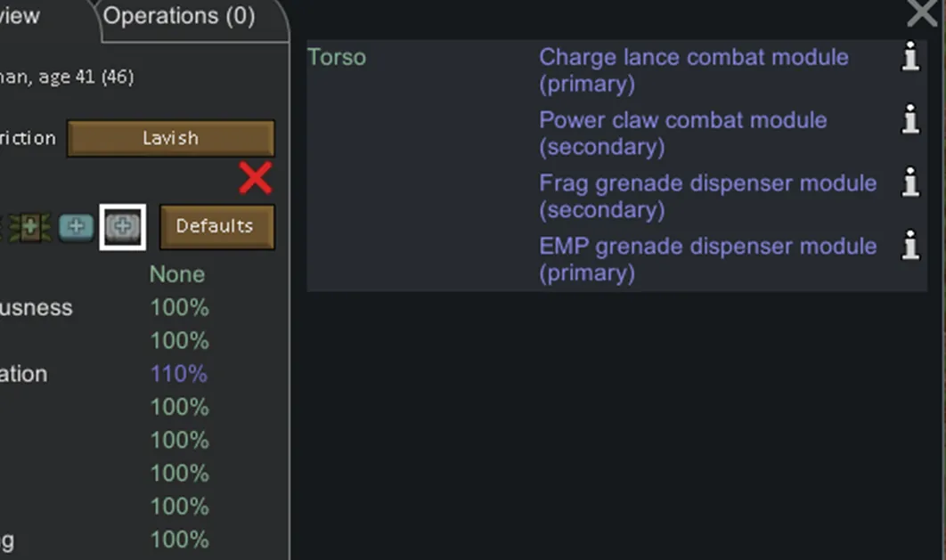This screenshot has width=946, height=560.
Task: Click the None pain value
Action: (177, 274)
